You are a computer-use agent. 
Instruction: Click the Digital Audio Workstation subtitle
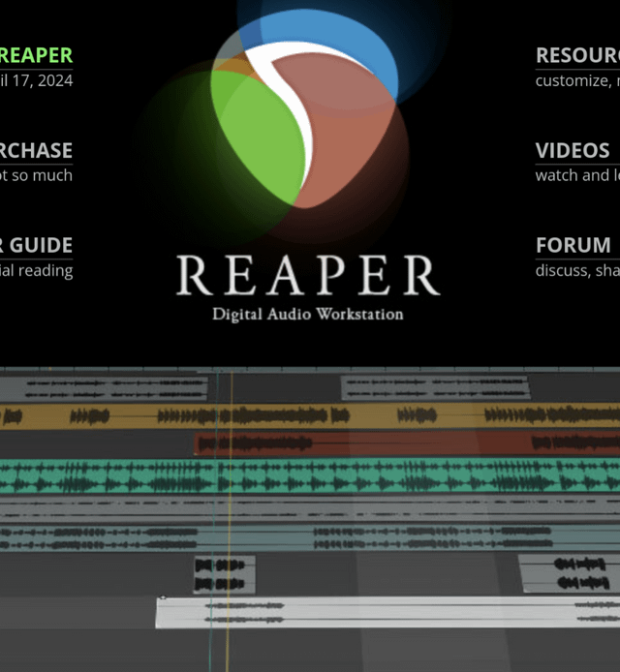(308, 314)
